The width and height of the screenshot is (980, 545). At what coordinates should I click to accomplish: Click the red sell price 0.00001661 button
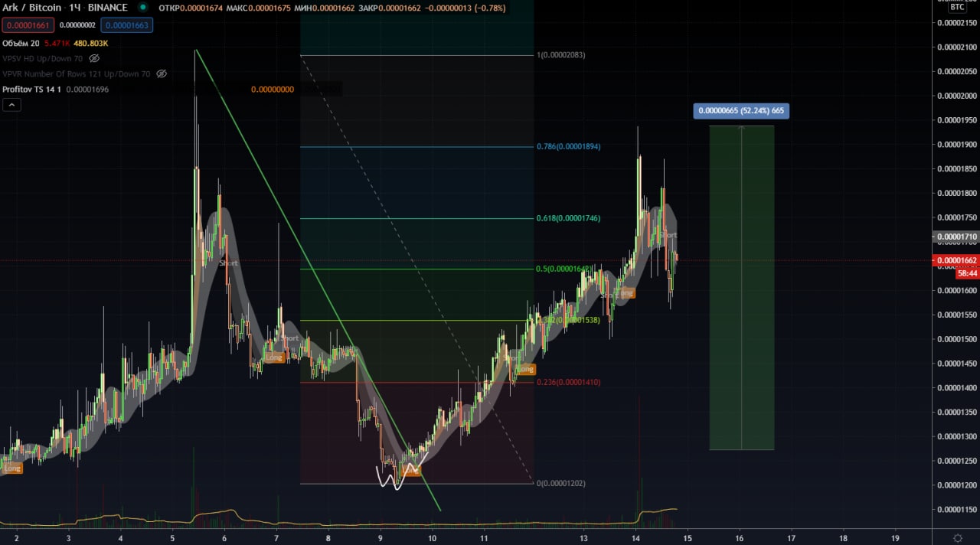(x=28, y=25)
